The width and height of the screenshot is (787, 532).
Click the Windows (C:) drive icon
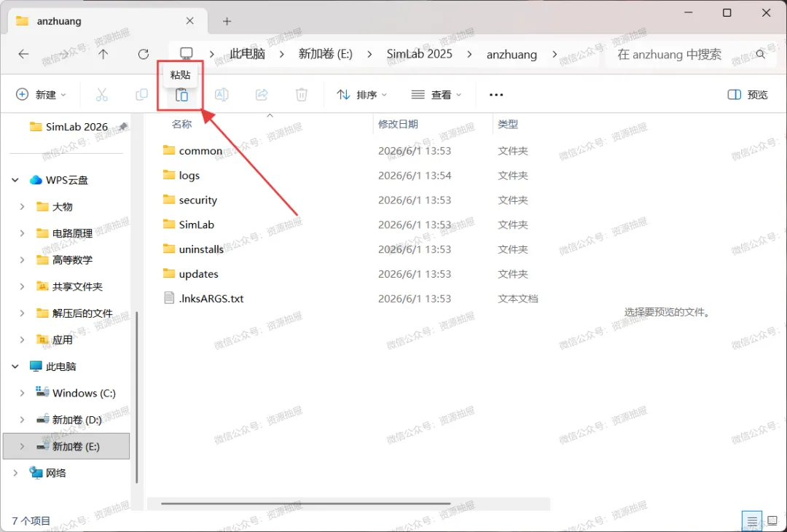(43, 393)
